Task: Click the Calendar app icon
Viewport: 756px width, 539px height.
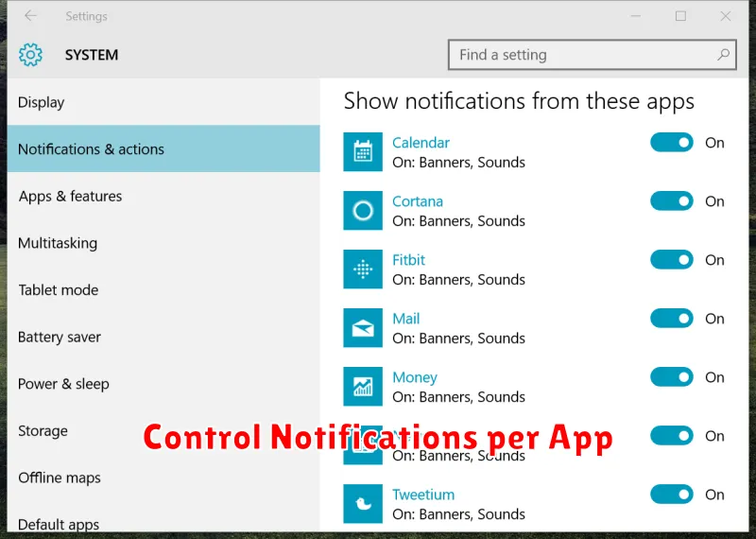Action: 363,151
